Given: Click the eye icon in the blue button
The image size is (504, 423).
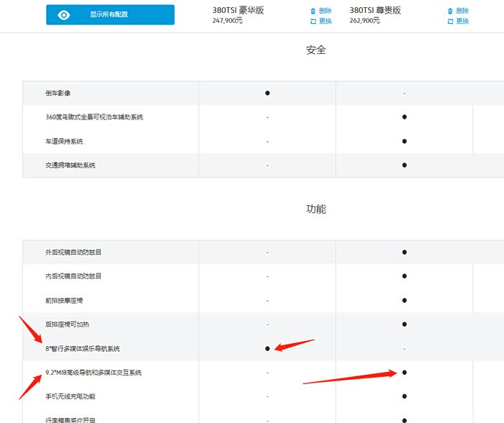Looking at the screenshot, I should [x=64, y=14].
